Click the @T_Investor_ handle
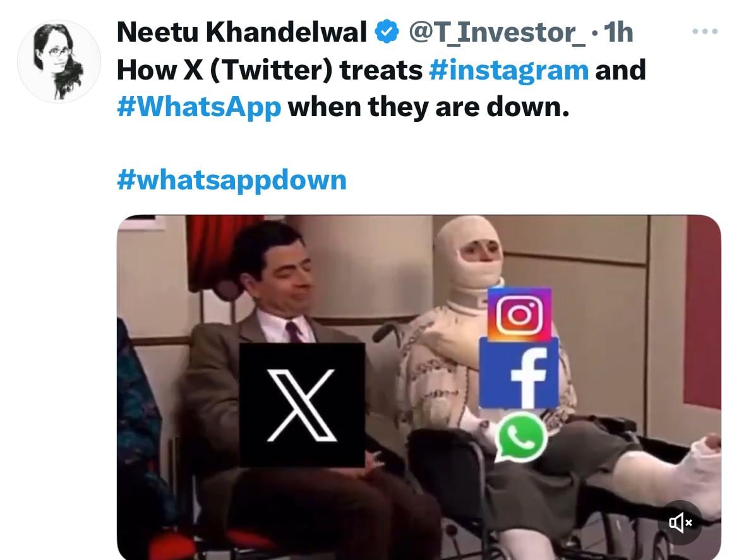 497,32
